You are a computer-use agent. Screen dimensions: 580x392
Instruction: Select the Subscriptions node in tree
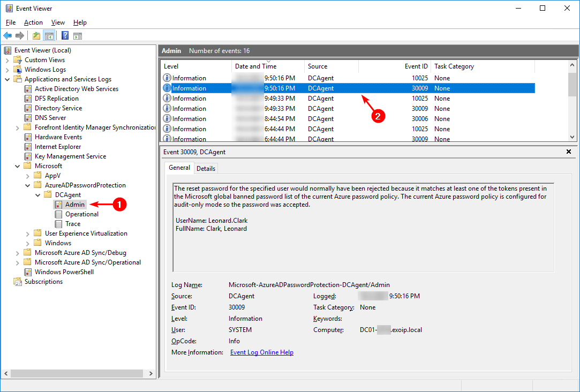[43, 282]
